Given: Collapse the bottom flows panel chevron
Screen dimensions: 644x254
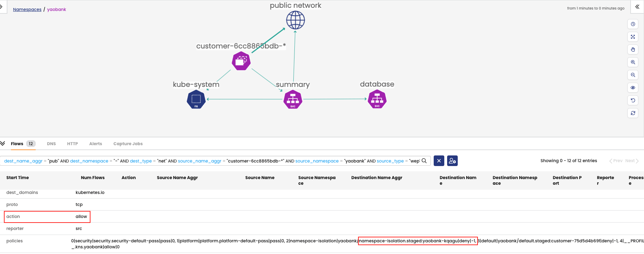Looking at the screenshot, I should [x=3, y=143].
